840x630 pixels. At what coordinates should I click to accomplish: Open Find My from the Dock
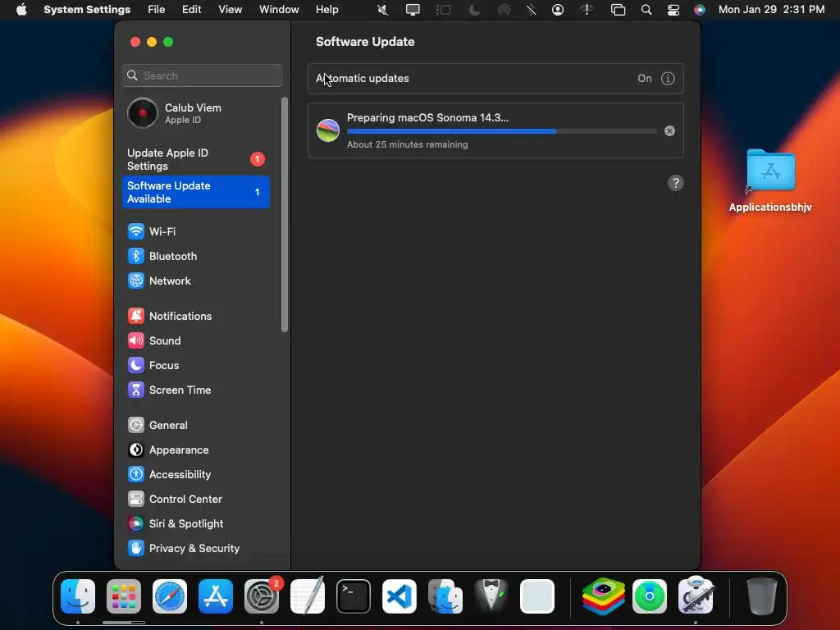(650, 596)
